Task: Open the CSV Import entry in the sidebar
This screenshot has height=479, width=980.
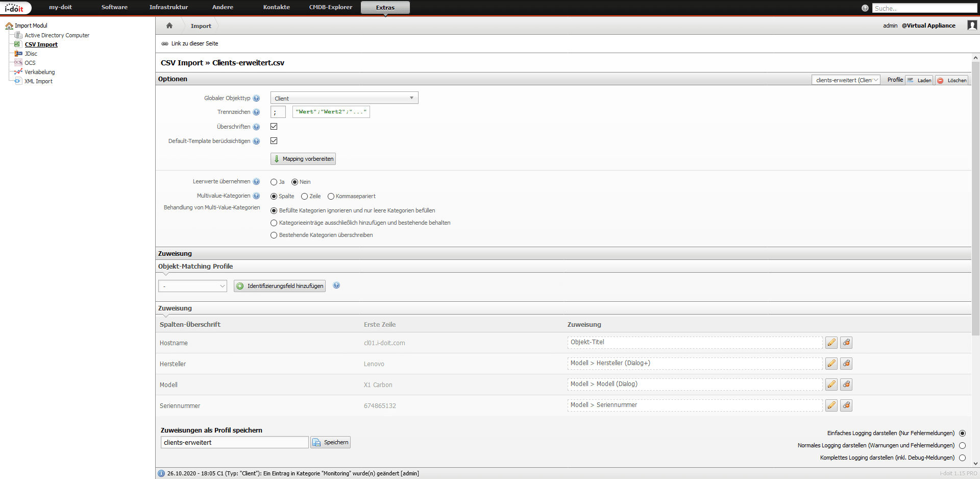Action: click(x=41, y=44)
